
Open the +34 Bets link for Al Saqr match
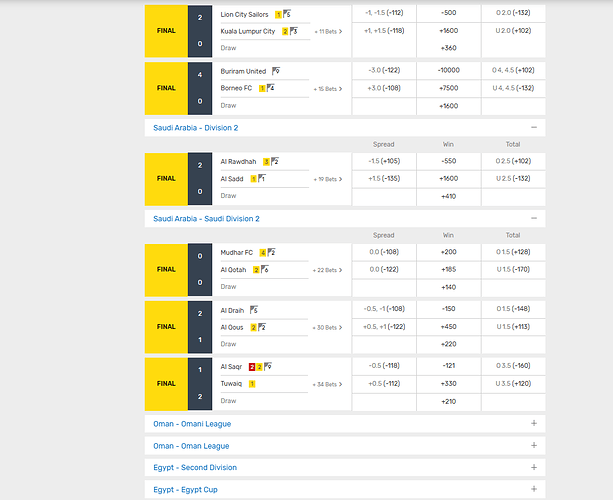pyautogui.click(x=328, y=384)
